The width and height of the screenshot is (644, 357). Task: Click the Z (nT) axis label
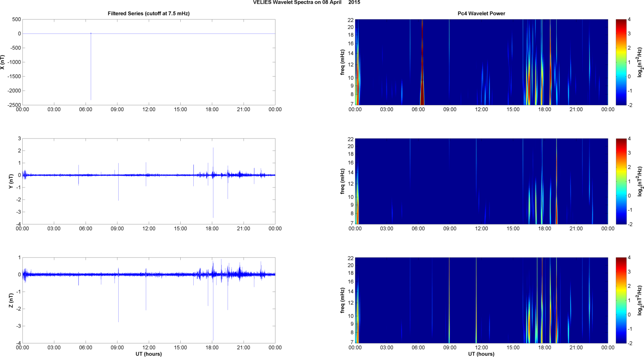[x=11, y=300]
